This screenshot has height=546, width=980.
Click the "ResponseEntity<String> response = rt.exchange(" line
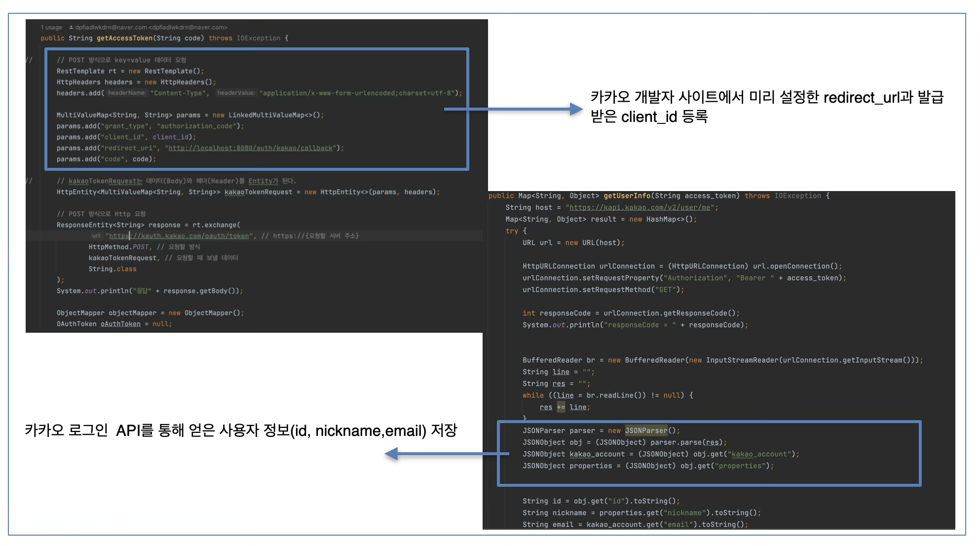click(149, 225)
